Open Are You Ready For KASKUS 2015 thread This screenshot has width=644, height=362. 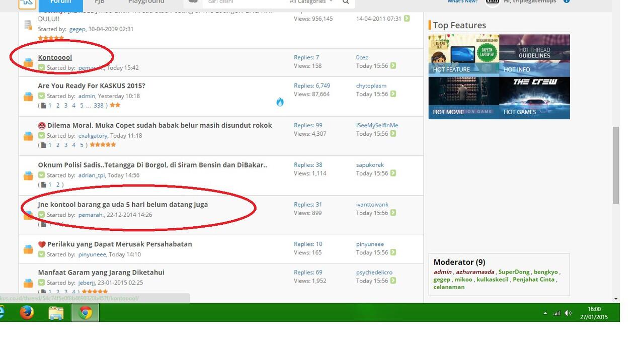coord(92,85)
